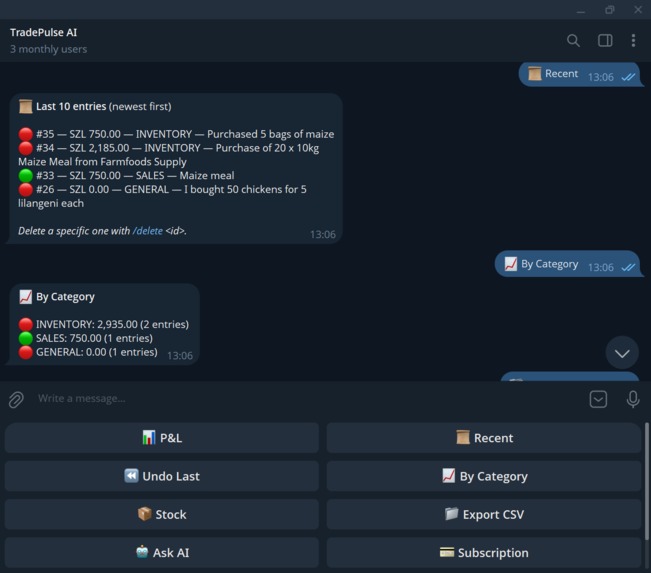Click 'By Category' heading in reply bubble

tap(57, 297)
